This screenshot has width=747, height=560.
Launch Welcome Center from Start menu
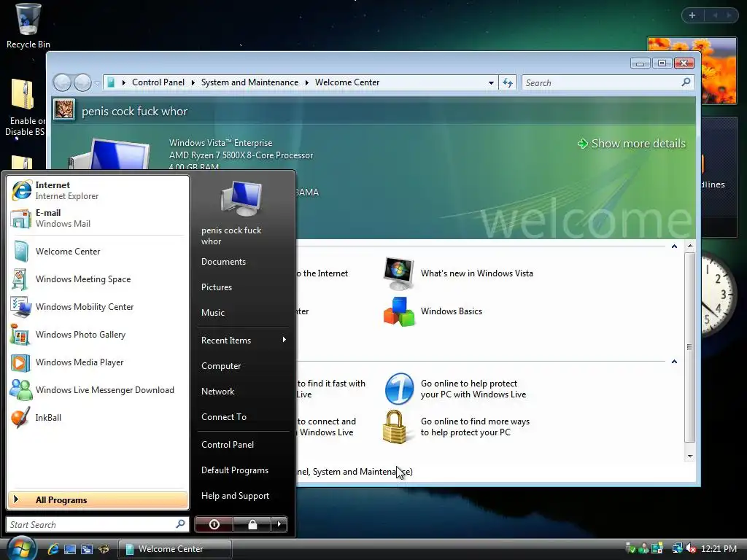[x=97, y=252]
